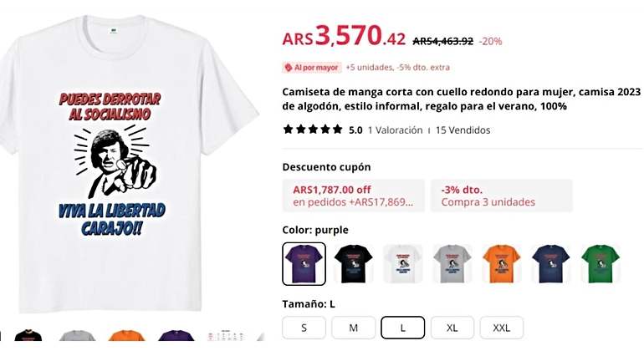
Task: Choose the black shirt color option
Action: (x=354, y=263)
